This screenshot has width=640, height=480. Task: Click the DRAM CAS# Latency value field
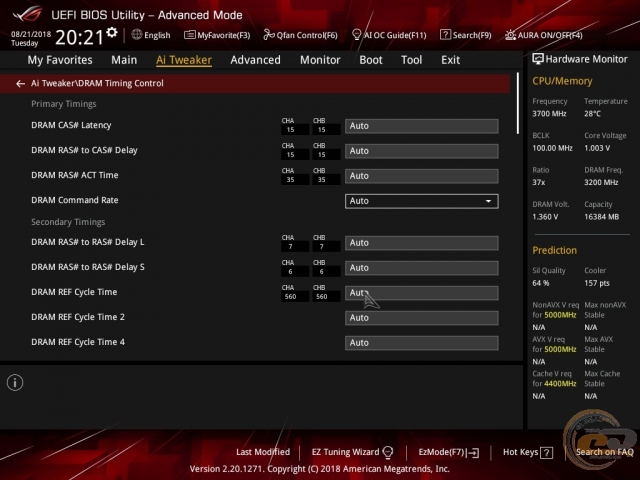coord(422,126)
